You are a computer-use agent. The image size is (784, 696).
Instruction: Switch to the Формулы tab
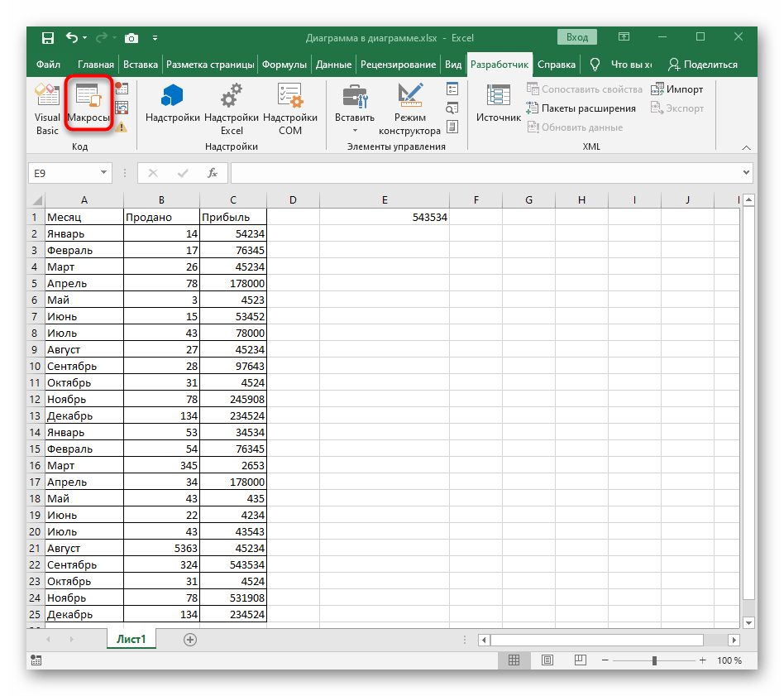click(284, 65)
